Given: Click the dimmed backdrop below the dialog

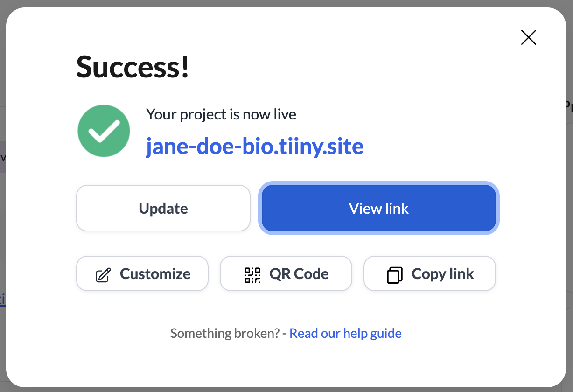Looking at the screenshot, I should point(286,390).
